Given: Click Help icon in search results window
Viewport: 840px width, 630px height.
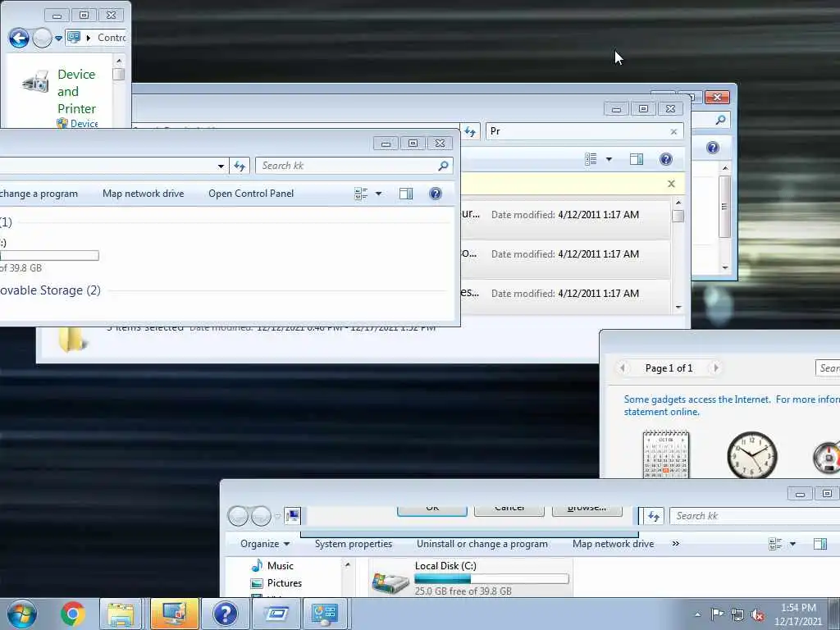Looking at the screenshot, I should pos(666,159).
